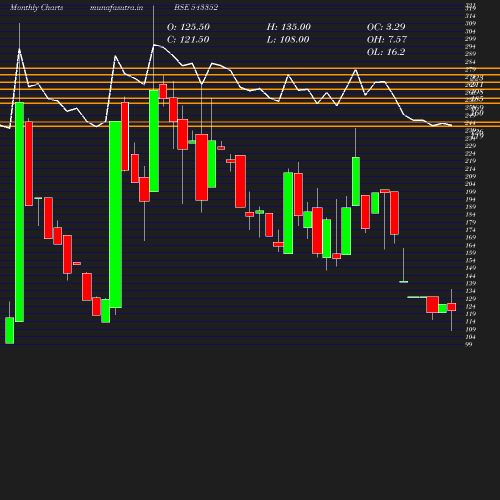Click the "OL: 16.2" readout
The height and width of the screenshot is (500, 500).
pos(386,52)
